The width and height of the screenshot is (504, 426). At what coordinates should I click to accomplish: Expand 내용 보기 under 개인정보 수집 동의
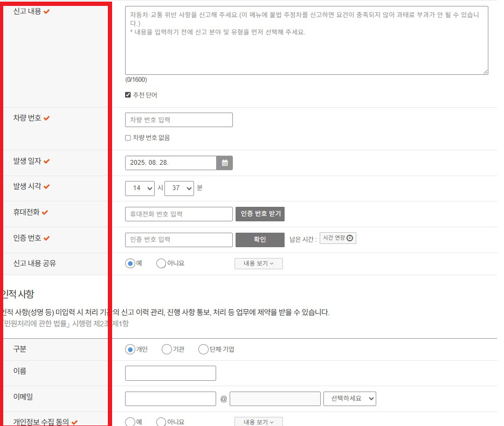click(258, 422)
